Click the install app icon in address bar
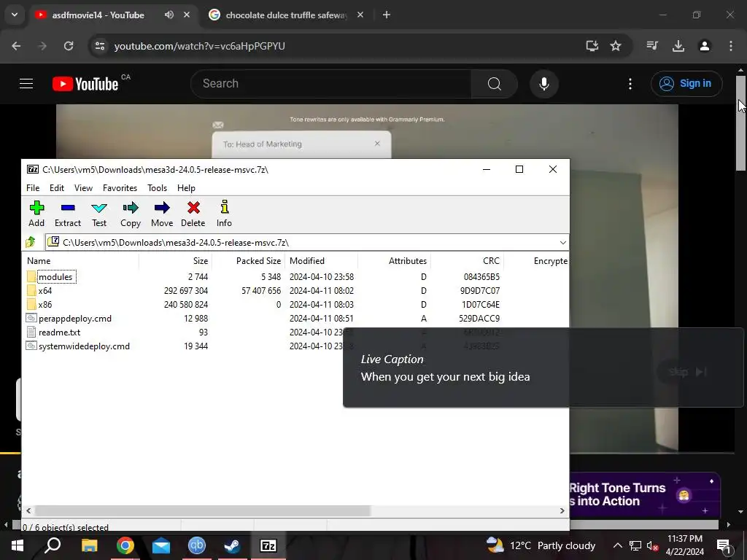Screen dimensions: 747x560 [x=592, y=46]
